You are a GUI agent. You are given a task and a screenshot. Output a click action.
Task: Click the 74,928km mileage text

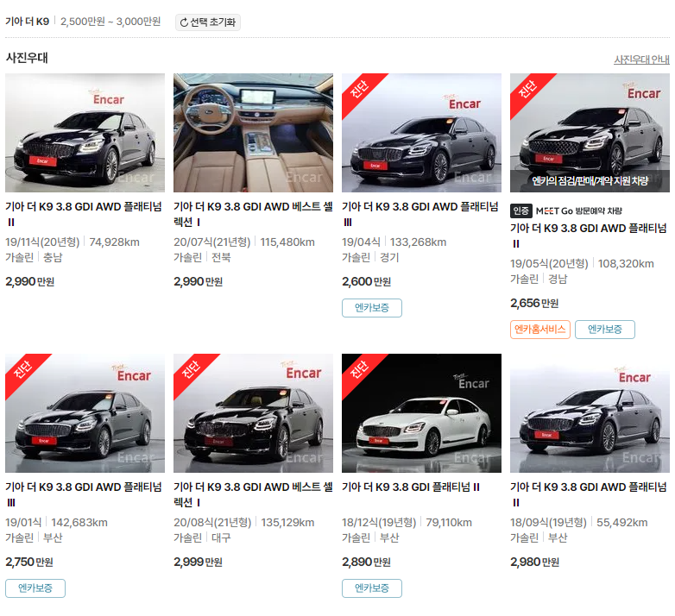[115, 242]
